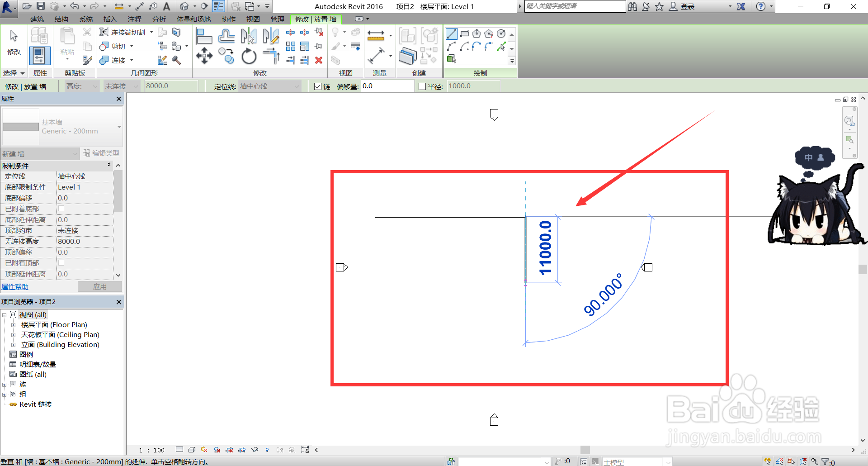
Task: Click the Properties palette icon in 属性 panel
Action: click(x=39, y=56)
